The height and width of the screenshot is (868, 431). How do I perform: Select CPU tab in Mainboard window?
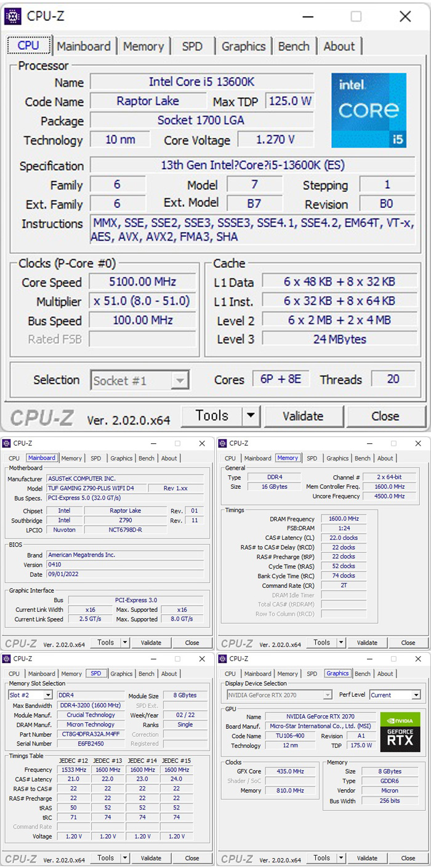click(x=14, y=459)
